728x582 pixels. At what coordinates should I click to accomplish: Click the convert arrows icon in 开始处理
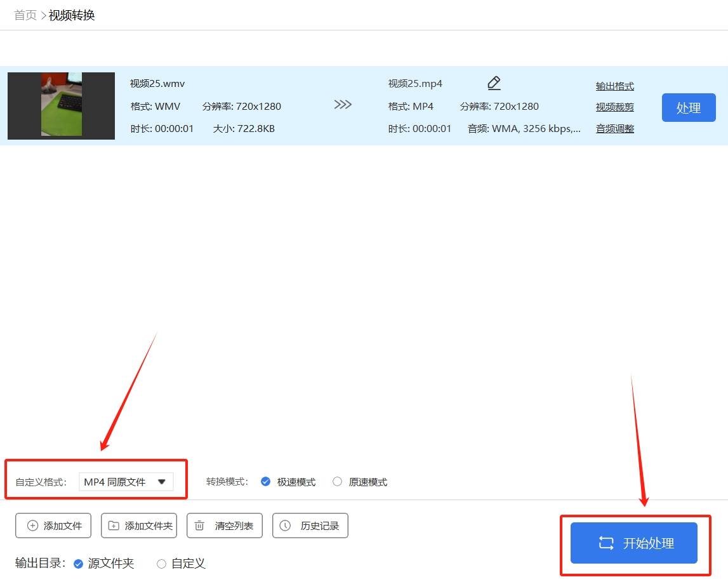point(606,543)
